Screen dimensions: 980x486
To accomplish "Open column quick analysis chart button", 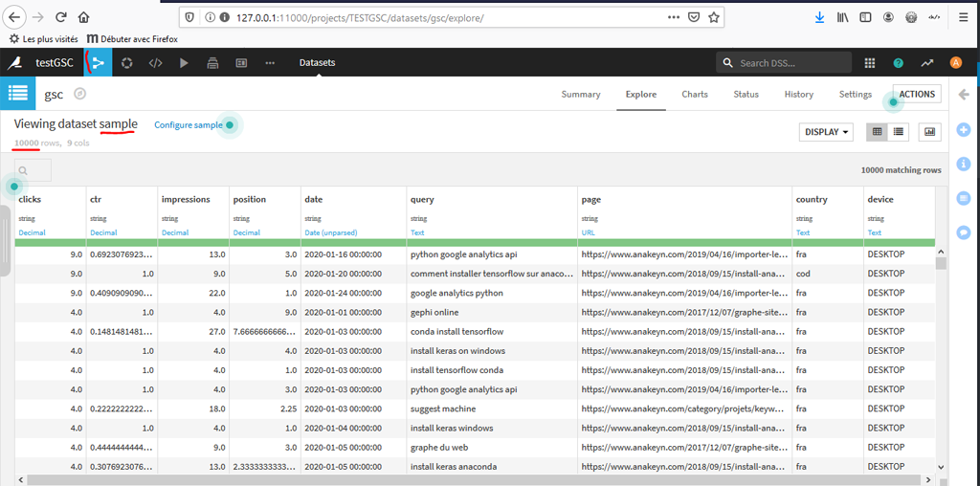I will [929, 132].
